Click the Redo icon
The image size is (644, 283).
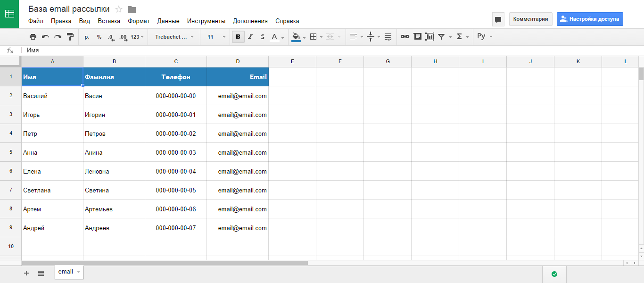point(57,36)
